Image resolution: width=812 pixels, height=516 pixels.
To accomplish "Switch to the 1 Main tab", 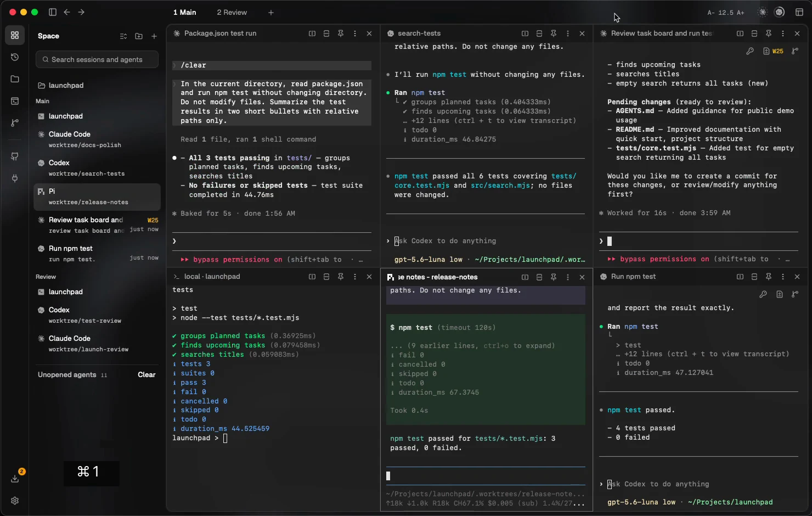I will (x=185, y=12).
